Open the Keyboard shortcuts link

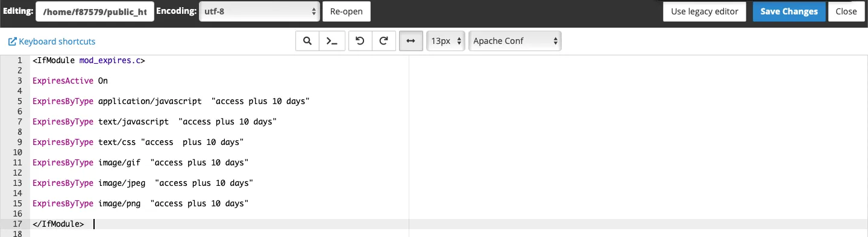pyautogui.click(x=57, y=42)
